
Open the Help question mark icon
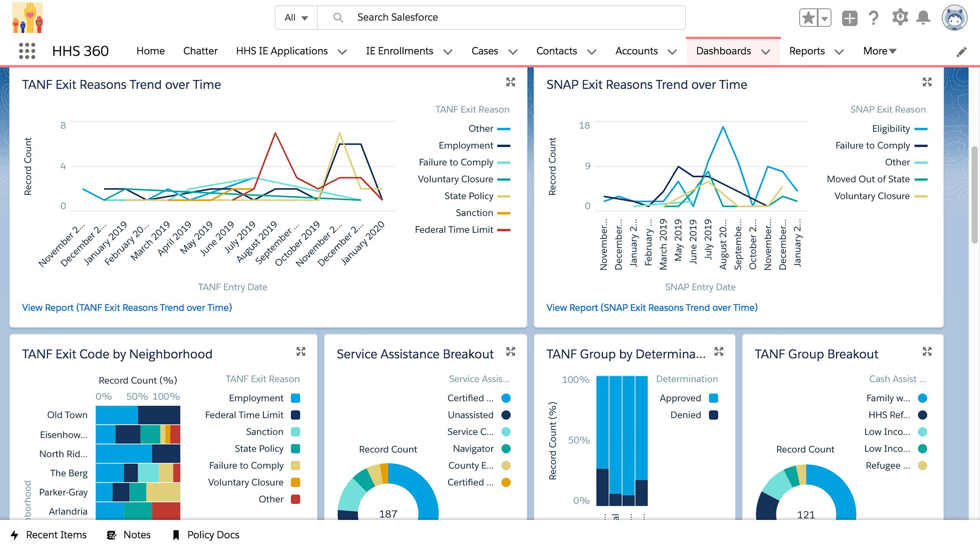[x=874, y=18]
